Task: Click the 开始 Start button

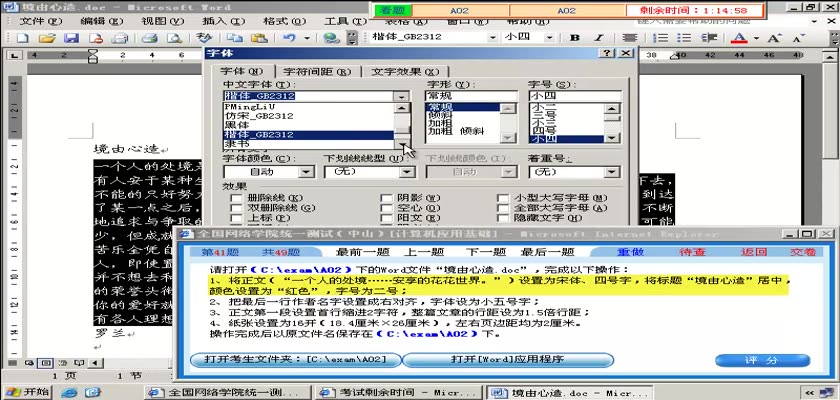Action: [x=27, y=392]
